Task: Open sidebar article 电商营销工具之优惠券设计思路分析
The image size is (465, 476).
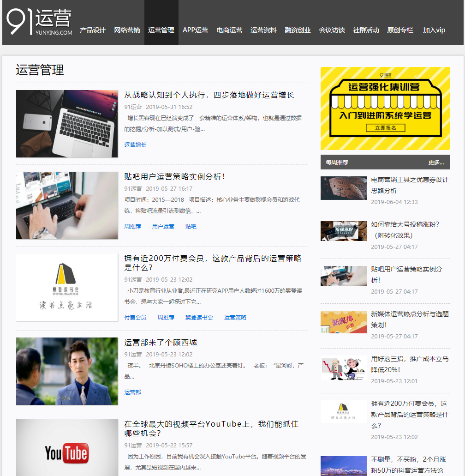Action: [x=410, y=185]
